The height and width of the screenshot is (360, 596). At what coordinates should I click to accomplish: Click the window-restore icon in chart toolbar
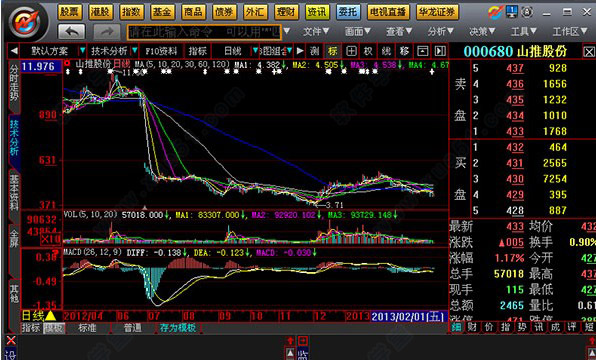[x=422, y=51]
